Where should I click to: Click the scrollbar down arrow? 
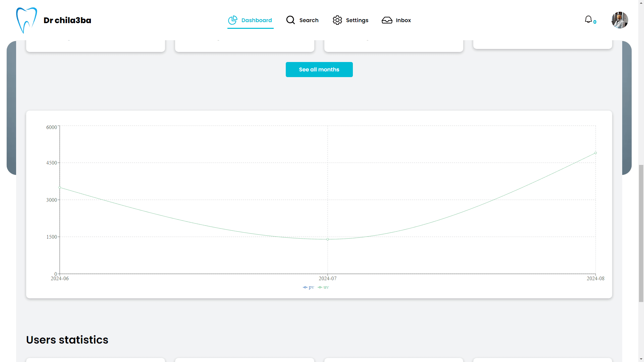pos(641,359)
